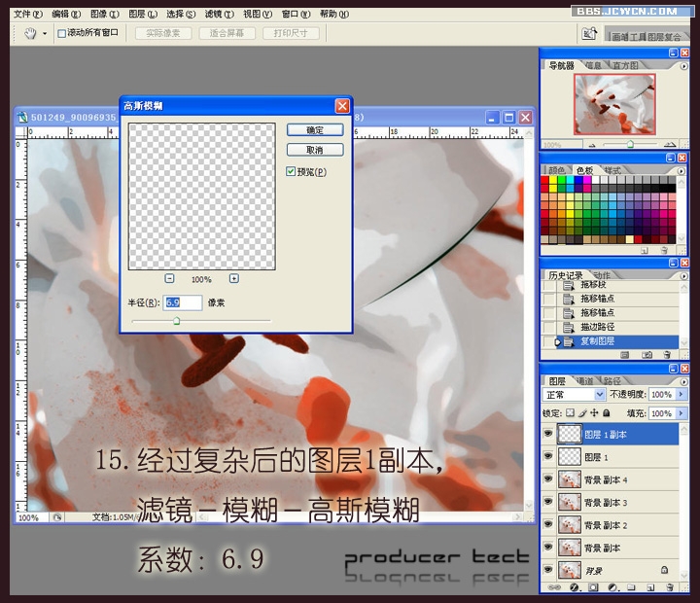Click create new document from state icon

pos(625,355)
